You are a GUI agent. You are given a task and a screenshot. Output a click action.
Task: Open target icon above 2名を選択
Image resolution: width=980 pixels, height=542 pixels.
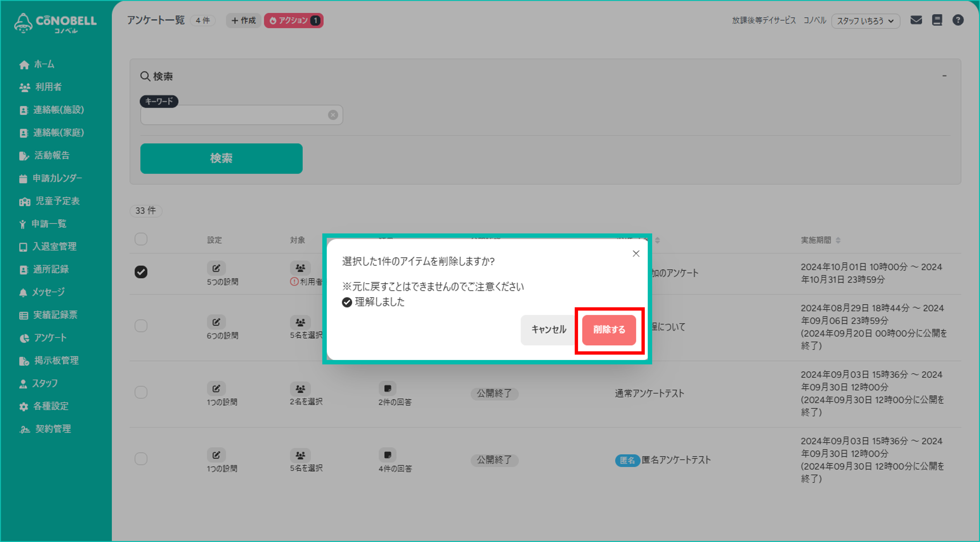[301, 389]
